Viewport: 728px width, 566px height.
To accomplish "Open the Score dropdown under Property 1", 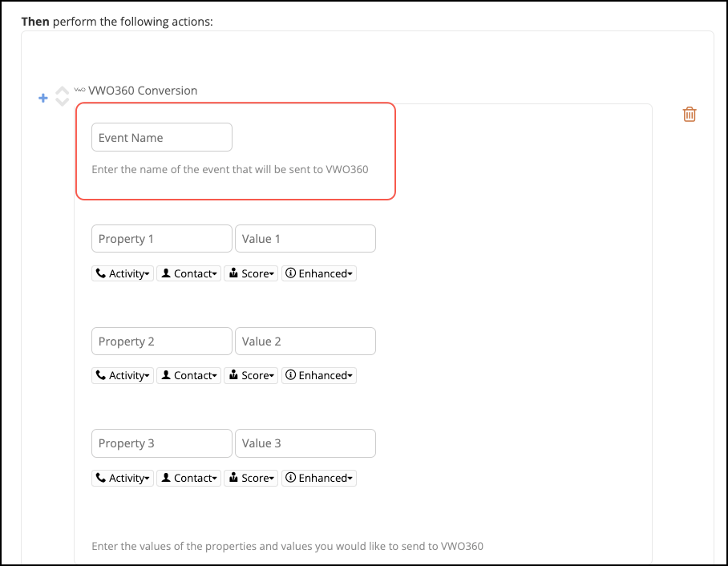I will click(x=251, y=273).
